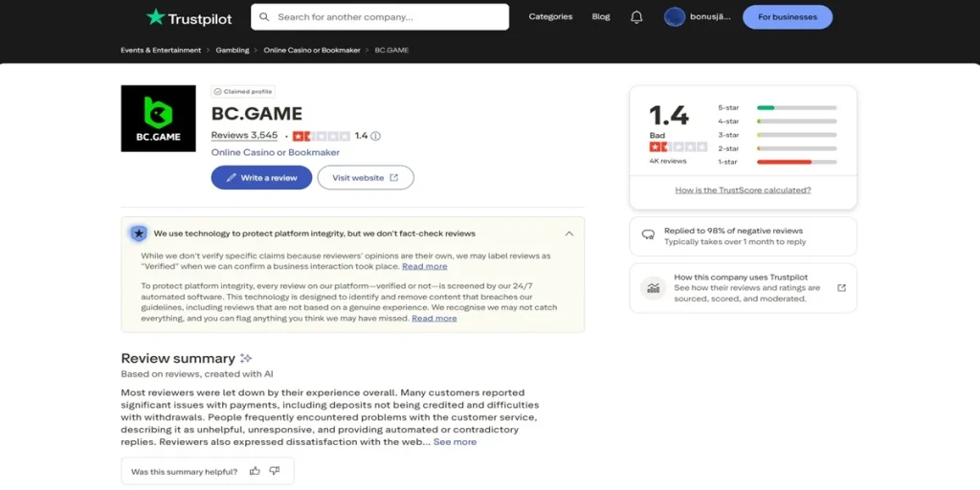The image size is (980, 490).
Task: Click the first Read more link about Verified
Action: 424,266
